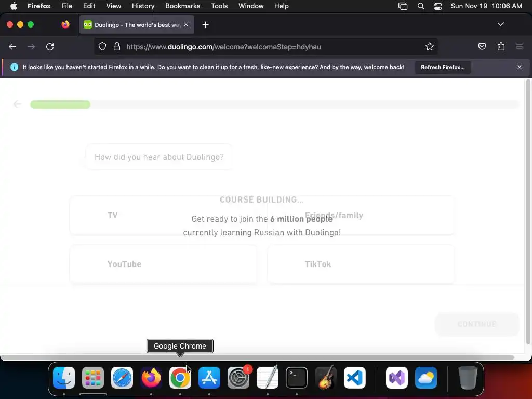Image resolution: width=532 pixels, height=399 pixels.
Task: Select the YouTube option card
Action: click(x=163, y=264)
